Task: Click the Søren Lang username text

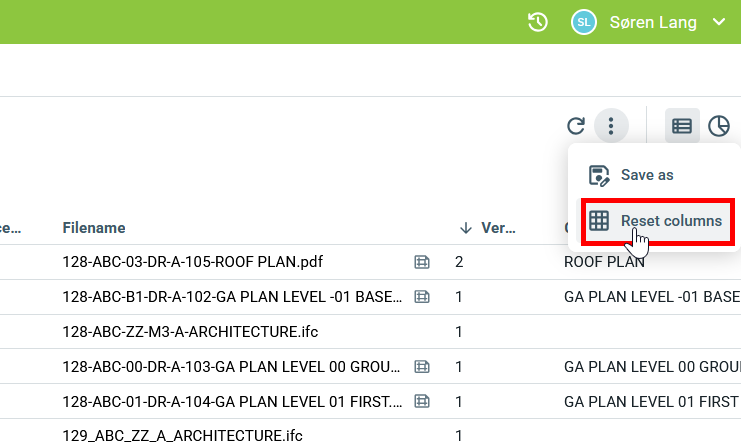Action: [x=653, y=22]
